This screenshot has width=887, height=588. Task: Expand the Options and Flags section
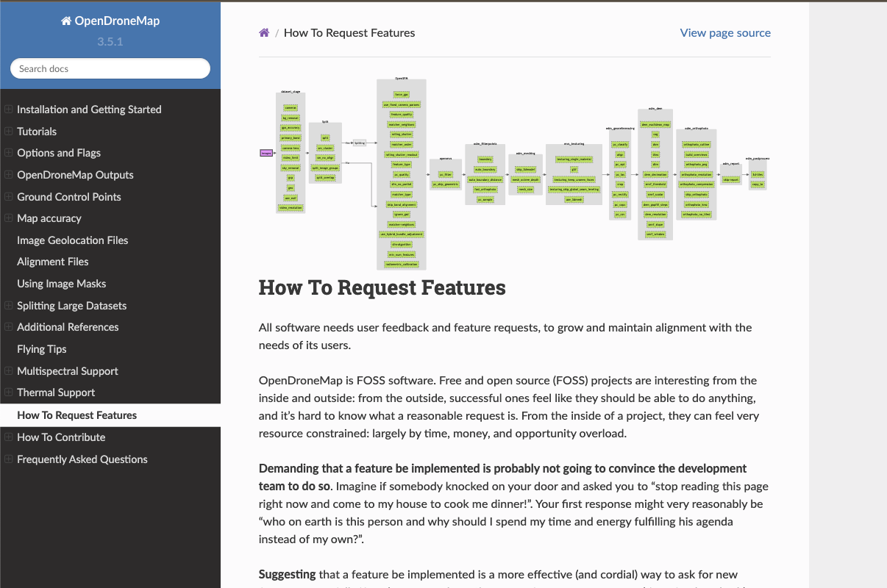pos(7,153)
